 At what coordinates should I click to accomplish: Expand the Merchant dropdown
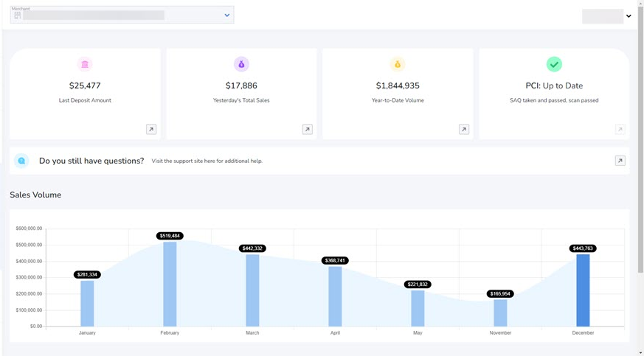pyautogui.click(x=226, y=15)
